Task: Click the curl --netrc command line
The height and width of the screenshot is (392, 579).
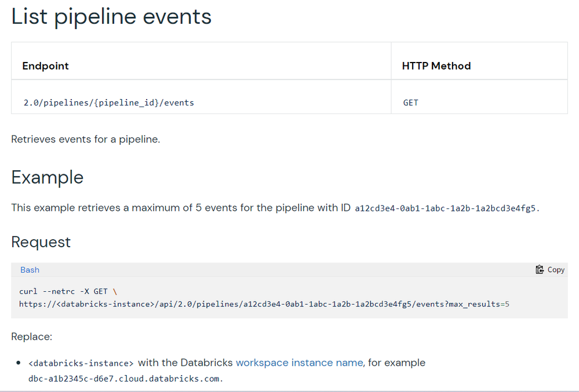Action: click(x=68, y=292)
